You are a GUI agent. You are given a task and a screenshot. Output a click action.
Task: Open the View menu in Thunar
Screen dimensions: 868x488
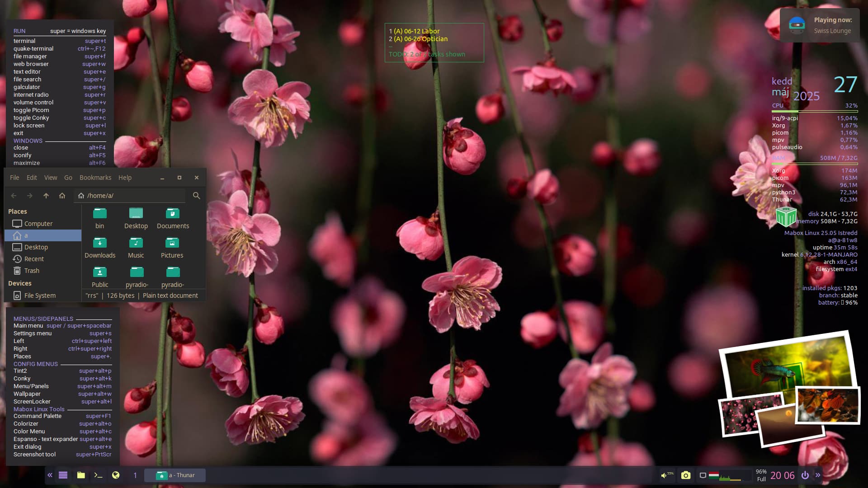50,178
